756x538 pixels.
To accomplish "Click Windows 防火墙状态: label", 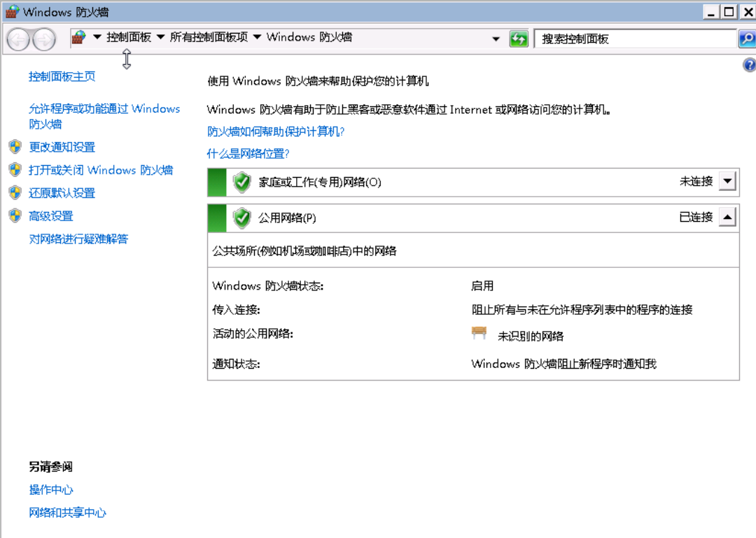I will (267, 286).
